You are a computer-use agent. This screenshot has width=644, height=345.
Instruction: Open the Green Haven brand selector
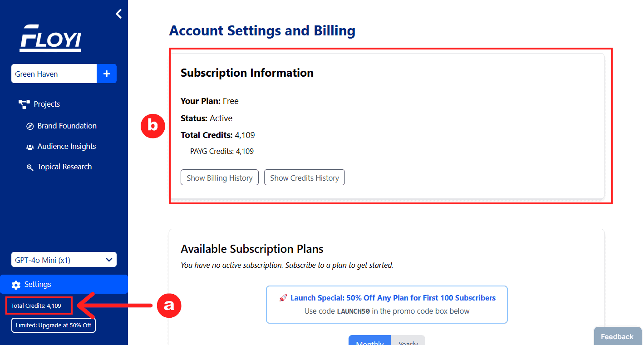tap(54, 74)
